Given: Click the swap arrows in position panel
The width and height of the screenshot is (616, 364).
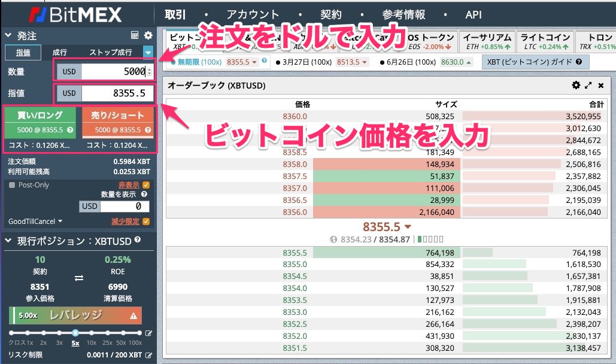Looking at the screenshot, I should tap(78, 278).
